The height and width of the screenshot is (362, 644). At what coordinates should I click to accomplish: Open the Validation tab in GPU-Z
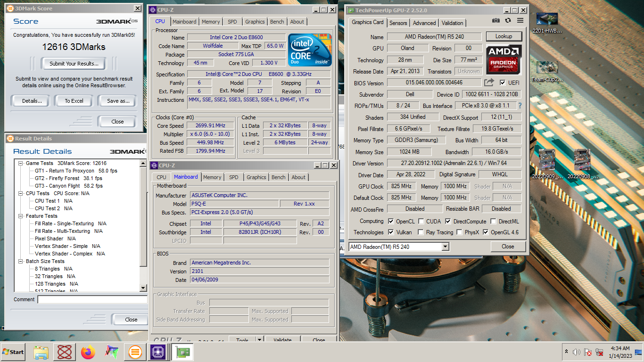point(453,23)
